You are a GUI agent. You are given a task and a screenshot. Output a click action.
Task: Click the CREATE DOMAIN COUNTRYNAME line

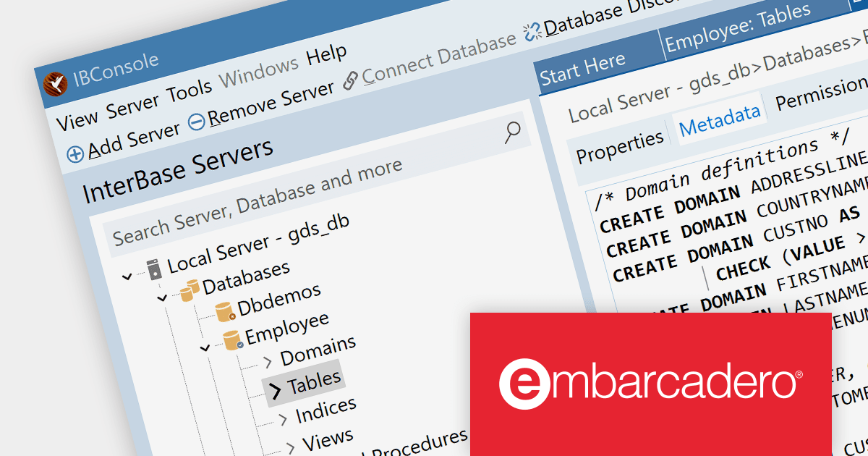point(736,219)
